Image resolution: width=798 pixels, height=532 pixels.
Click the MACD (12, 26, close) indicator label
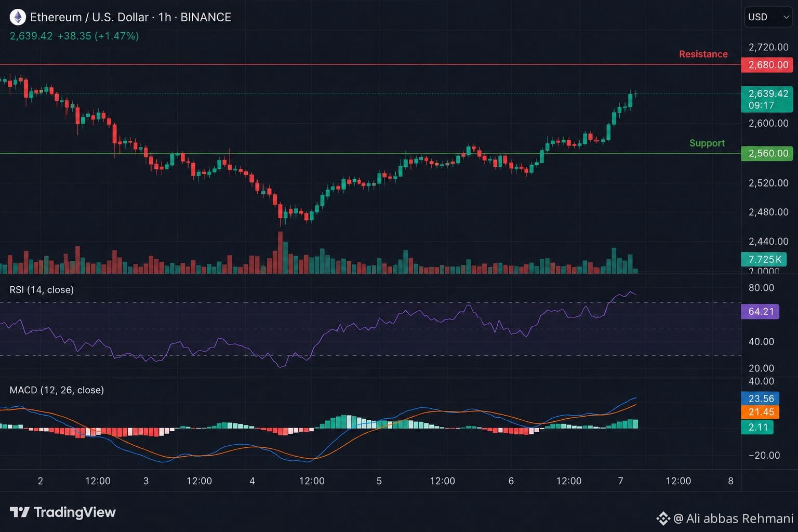(x=57, y=390)
